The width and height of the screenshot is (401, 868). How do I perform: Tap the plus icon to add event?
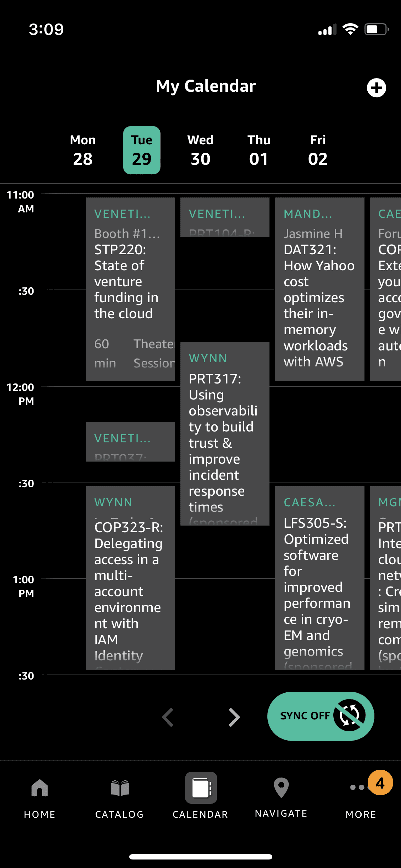tap(376, 88)
